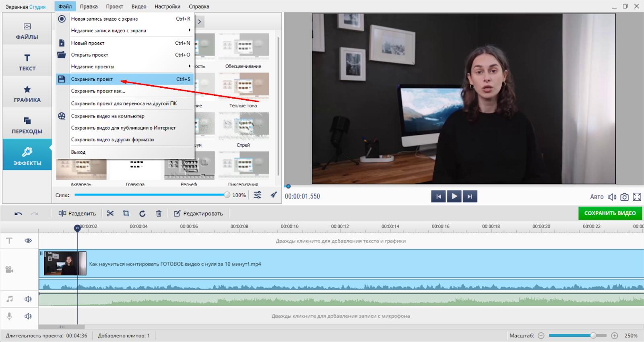Click the trash delete icon
The height and width of the screenshot is (342, 644).
[159, 214]
